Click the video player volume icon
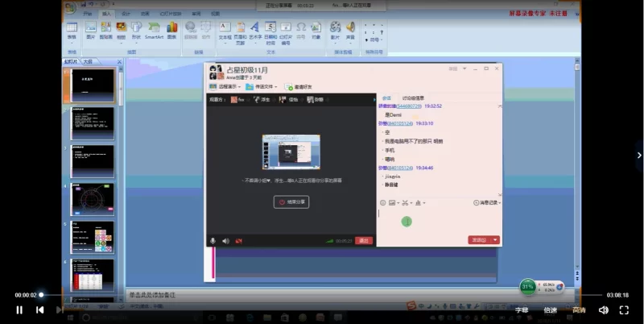Screen dimensions: 644x324 click(603, 309)
